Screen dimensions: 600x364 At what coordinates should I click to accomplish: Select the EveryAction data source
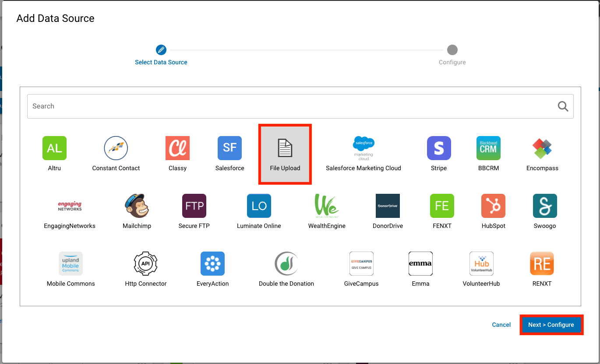[212, 263]
